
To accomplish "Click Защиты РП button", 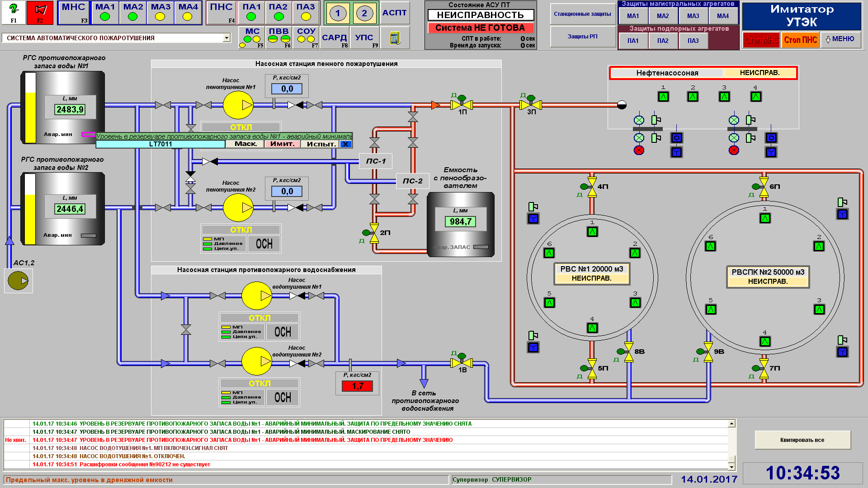I will coord(583,37).
